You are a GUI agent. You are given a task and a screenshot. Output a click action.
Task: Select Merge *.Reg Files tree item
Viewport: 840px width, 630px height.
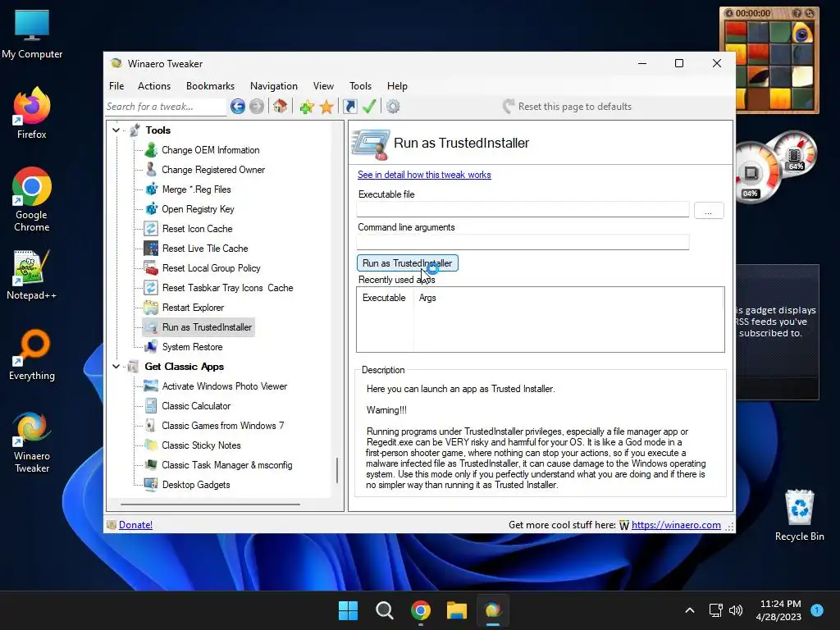pos(196,189)
